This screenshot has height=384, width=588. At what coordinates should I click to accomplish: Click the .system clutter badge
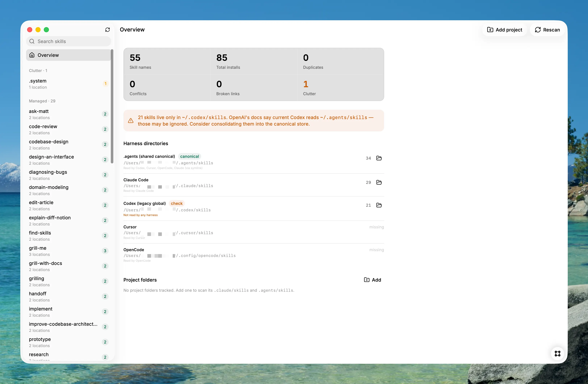[x=105, y=84]
